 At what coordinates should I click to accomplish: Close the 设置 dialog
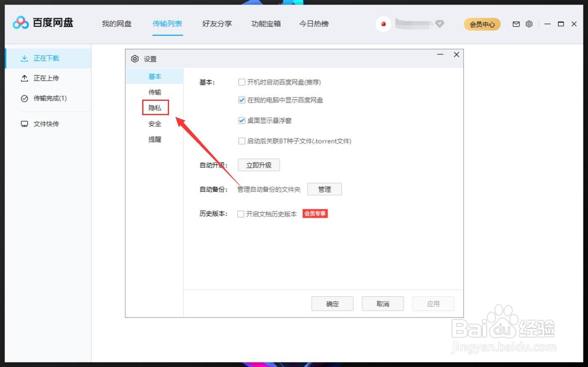pos(456,55)
